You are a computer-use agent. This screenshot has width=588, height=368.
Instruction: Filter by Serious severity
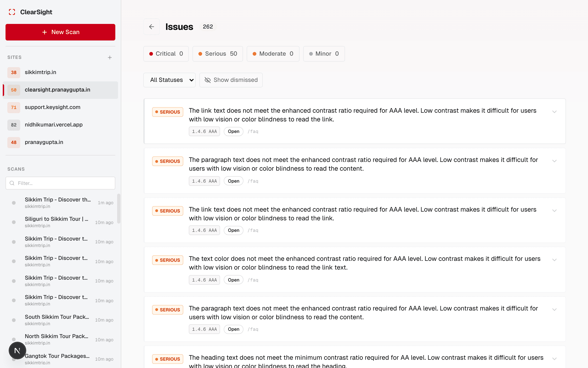tap(218, 54)
